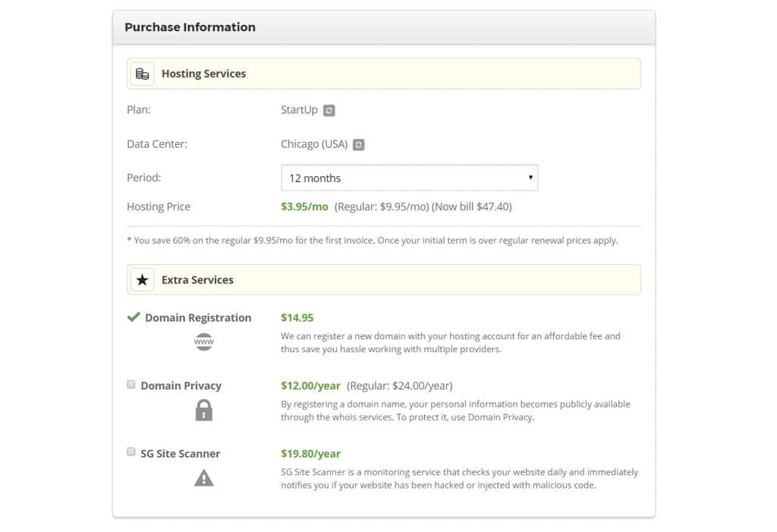Click the Domain Privacy whois description paragraph

click(x=455, y=411)
